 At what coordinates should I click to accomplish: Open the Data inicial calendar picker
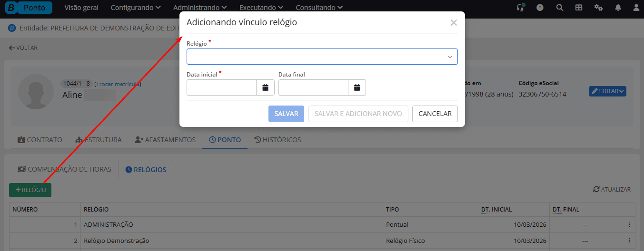pyautogui.click(x=266, y=87)
